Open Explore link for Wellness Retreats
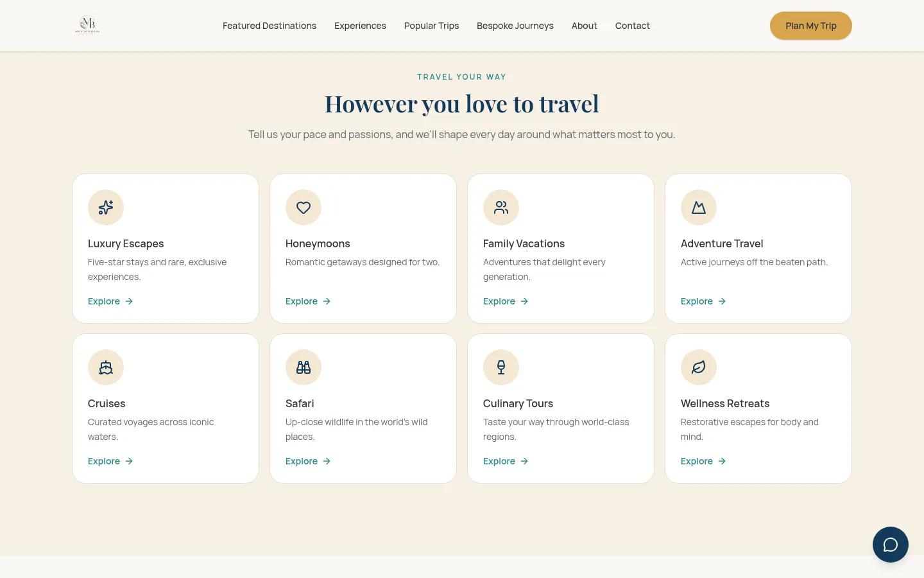 click(x=703, y=461)
